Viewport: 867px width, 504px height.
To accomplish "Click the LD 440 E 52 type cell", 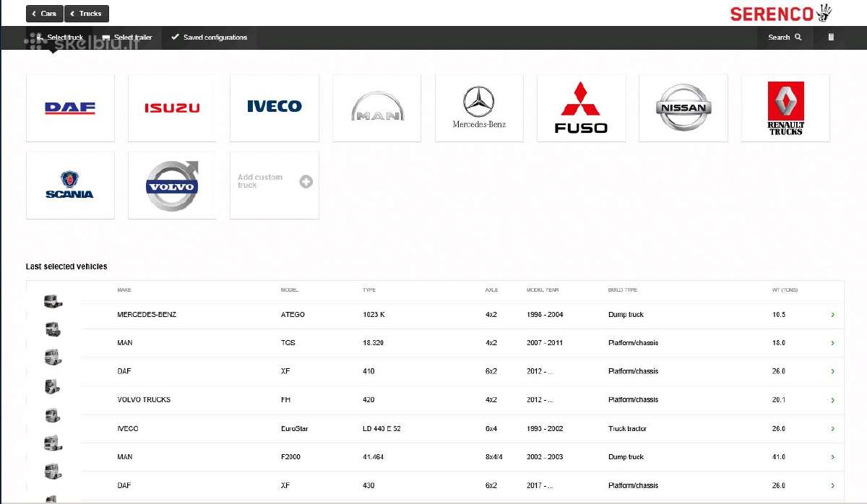I will pyautogui.click(x=381, y=429).
